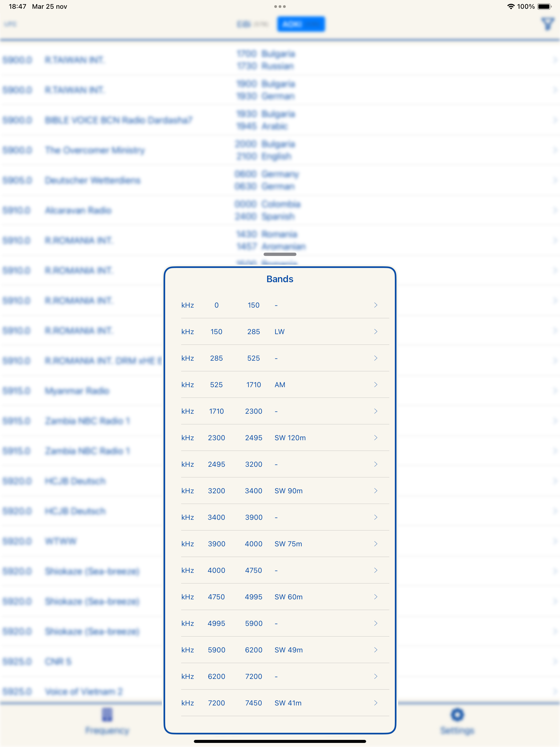Select the SW 41m band label
This screenshot has width=560, height=747.
(288, 703)
